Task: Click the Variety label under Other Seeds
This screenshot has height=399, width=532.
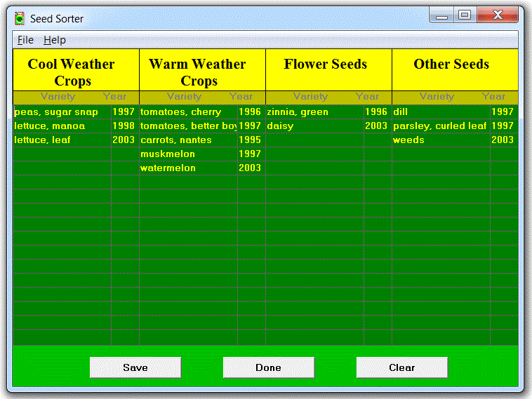Action: coord(437,97)
